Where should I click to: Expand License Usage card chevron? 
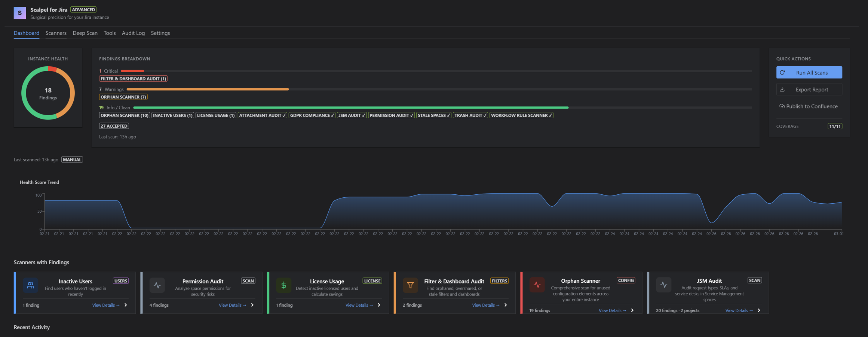pyautogui.click(x=379, y=305)
